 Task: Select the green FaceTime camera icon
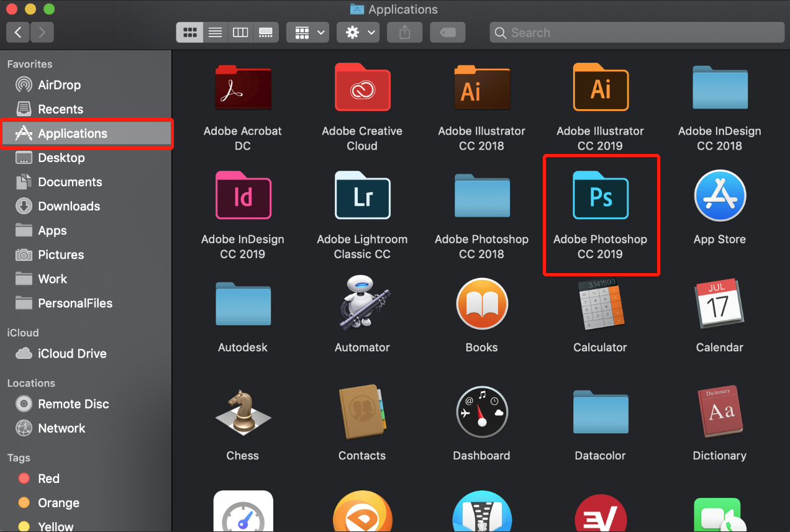coord(720,514)
